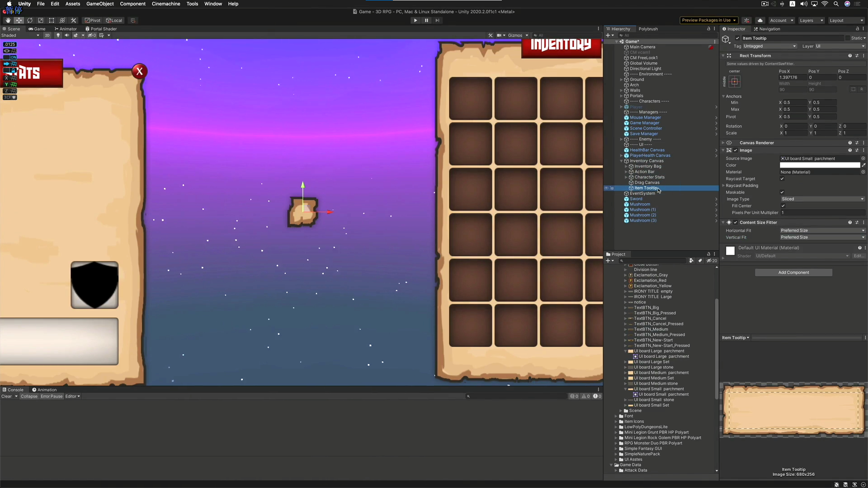Viewport: 868px width, 488px height.
Task: Open Horizontal Fit dropdown
Action: pyautogui.click(x=822, y=230)
